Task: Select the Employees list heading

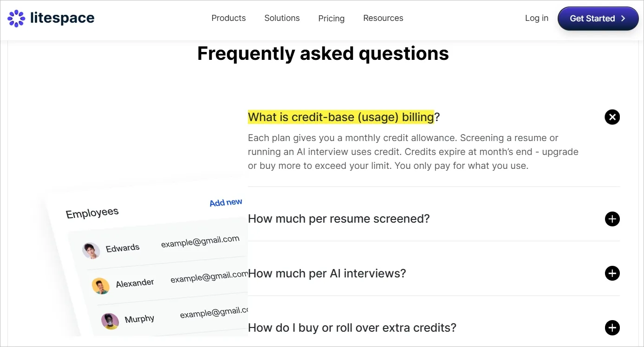Action: click(91, 212)
